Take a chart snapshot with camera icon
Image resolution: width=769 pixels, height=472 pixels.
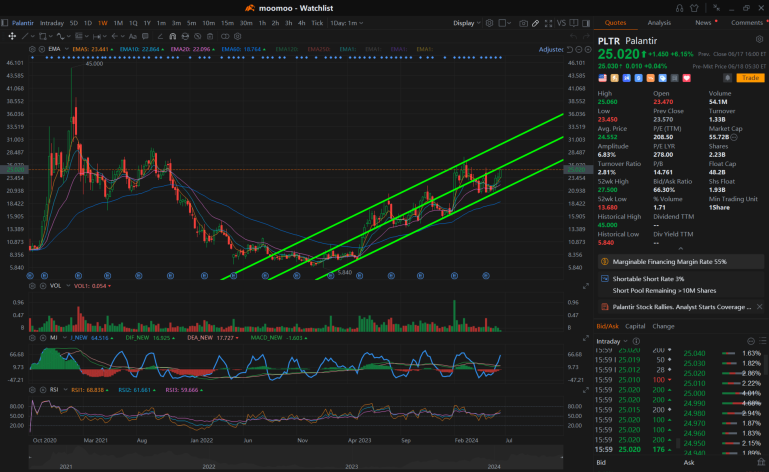point(523,23)
